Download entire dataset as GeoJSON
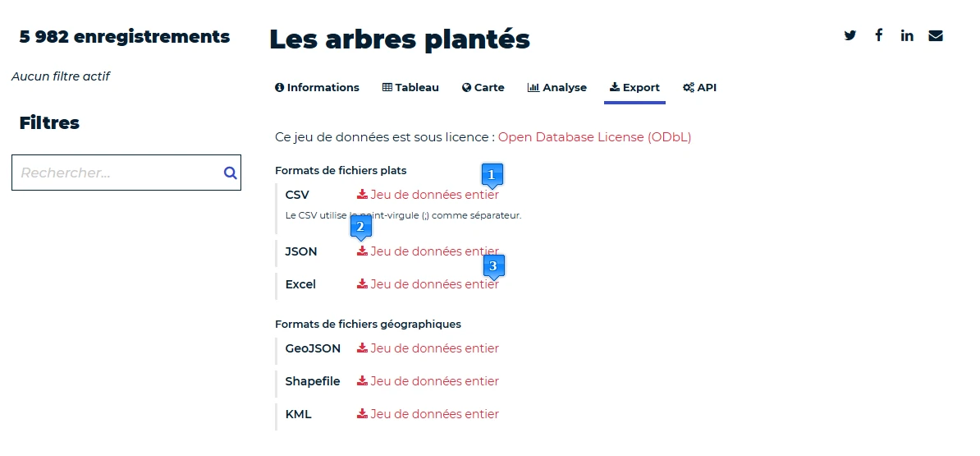Image resolution: width=980 pixels, height=456 pixels. tap(434, 348)
